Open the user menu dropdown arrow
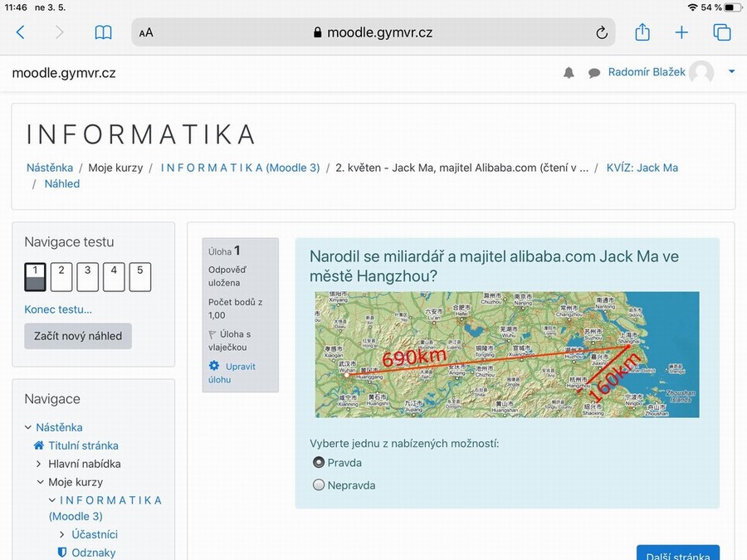The image size is (747, 560). [731, 71]
